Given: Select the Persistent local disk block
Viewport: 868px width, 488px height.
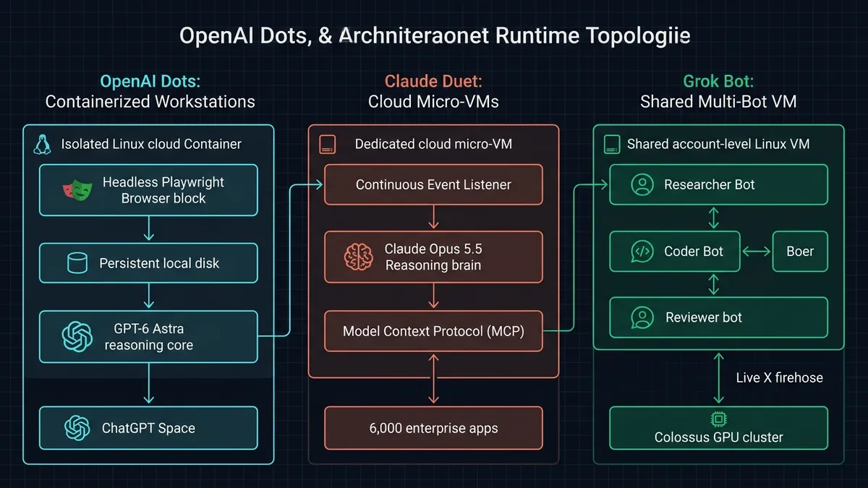Looking at the screenshot, I should [x=148, y=263].
